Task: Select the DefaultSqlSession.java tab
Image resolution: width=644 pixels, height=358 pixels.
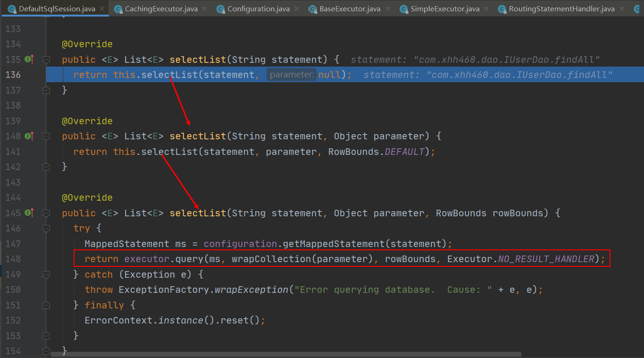Action: tap(57, 9)
